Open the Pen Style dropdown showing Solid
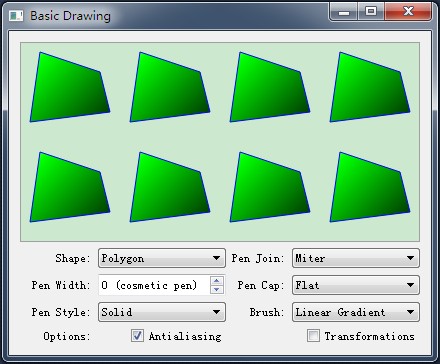Viewport: 440px width, 364px height. pyautogui.click(x=162, y=312)
